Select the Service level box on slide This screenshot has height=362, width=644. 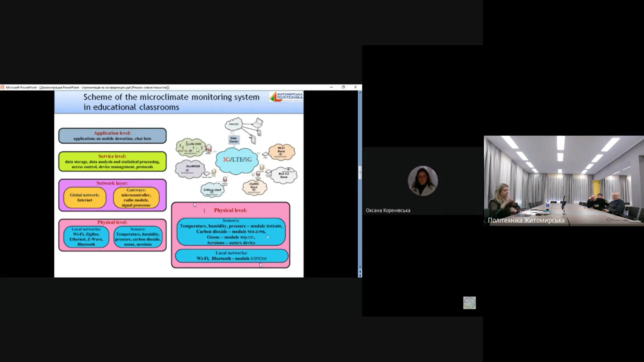(112, 162)
